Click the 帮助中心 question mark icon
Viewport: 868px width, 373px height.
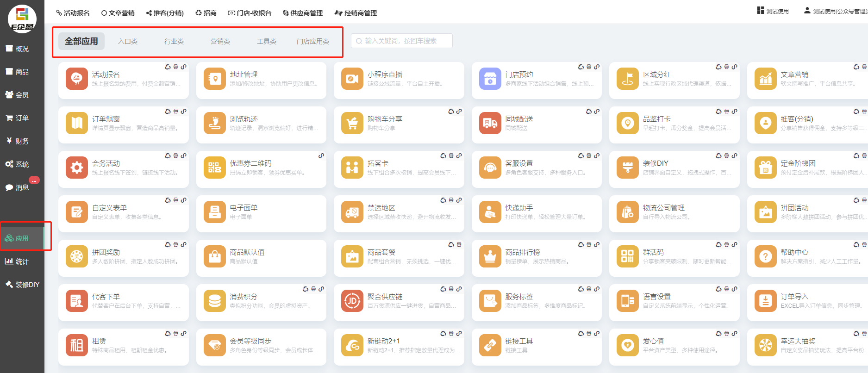click(766, 256)
